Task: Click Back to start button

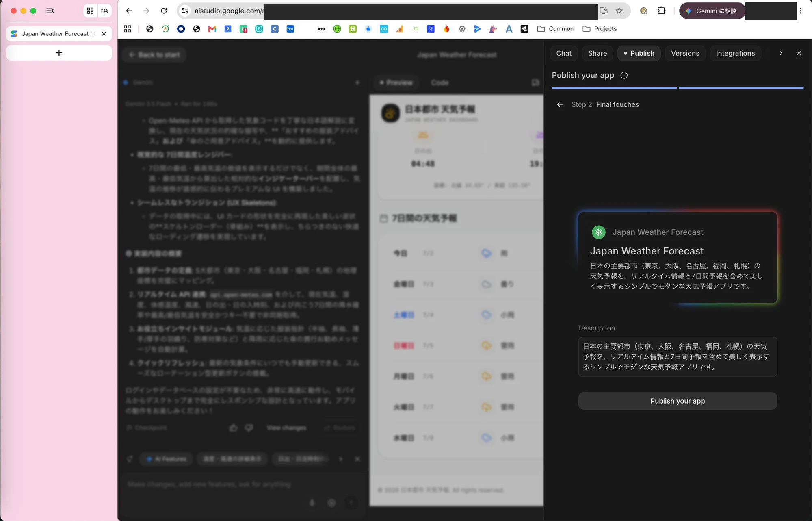Action: tap(154, 55)
